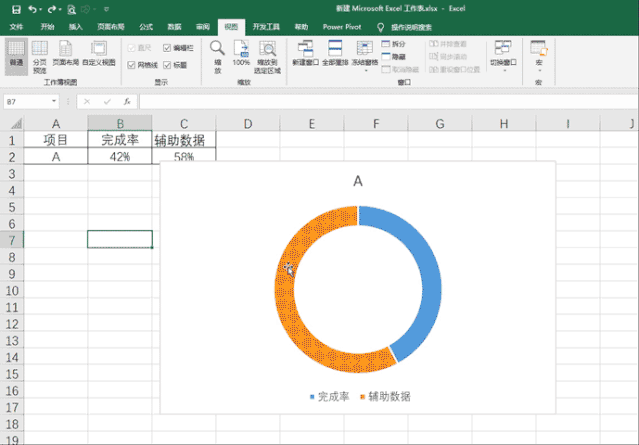The height and width of the screenshot is (445, 639).
Task: Open Custom Views (自定义视图)
Action: [x=99, y=53]
